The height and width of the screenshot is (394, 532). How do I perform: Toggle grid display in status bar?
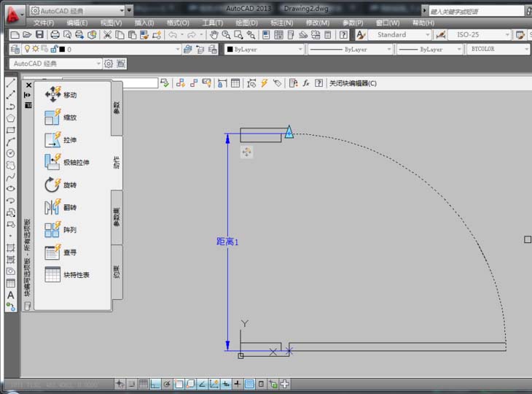click(144, 384)
